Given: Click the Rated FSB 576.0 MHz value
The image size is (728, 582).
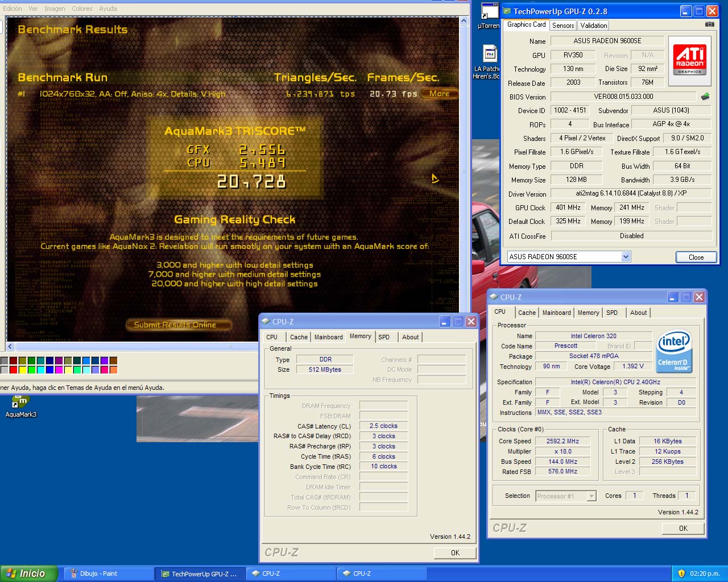Looking at the screenshot, I should coord(563,471).
